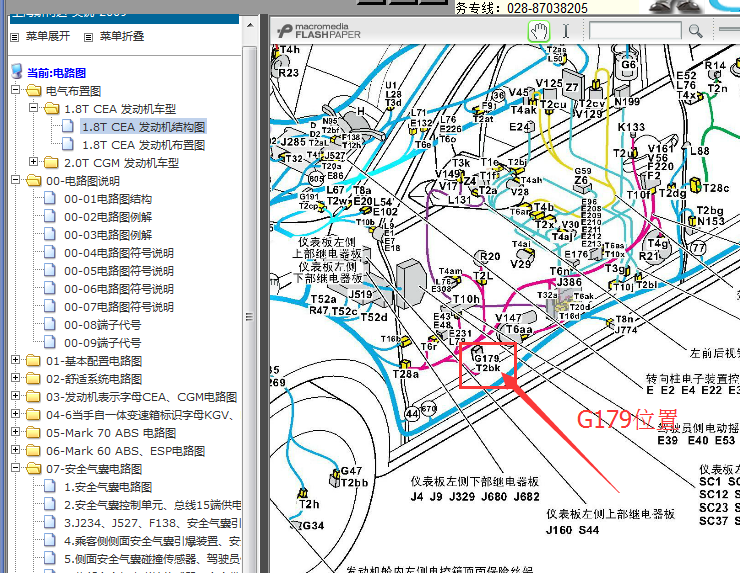Open 1.8T CEA 发动机结构图 document
740x573 pixels.
tap(143, 127)
